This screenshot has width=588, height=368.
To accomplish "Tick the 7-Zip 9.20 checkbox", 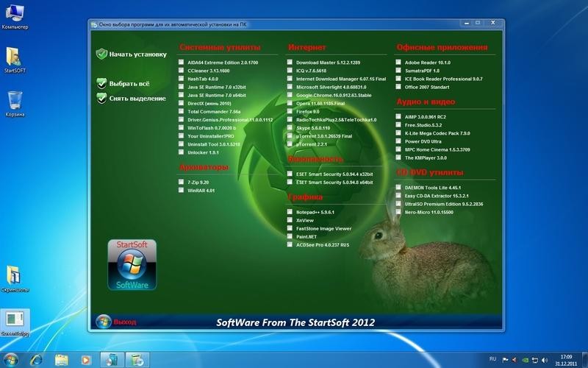I will pos(181,182).
